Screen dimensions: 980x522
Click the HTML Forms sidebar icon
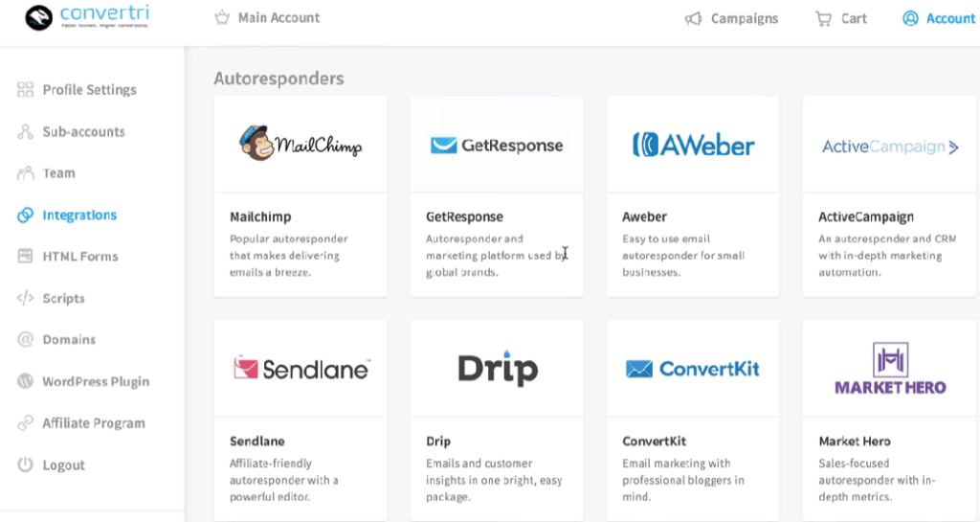[26, 257]
